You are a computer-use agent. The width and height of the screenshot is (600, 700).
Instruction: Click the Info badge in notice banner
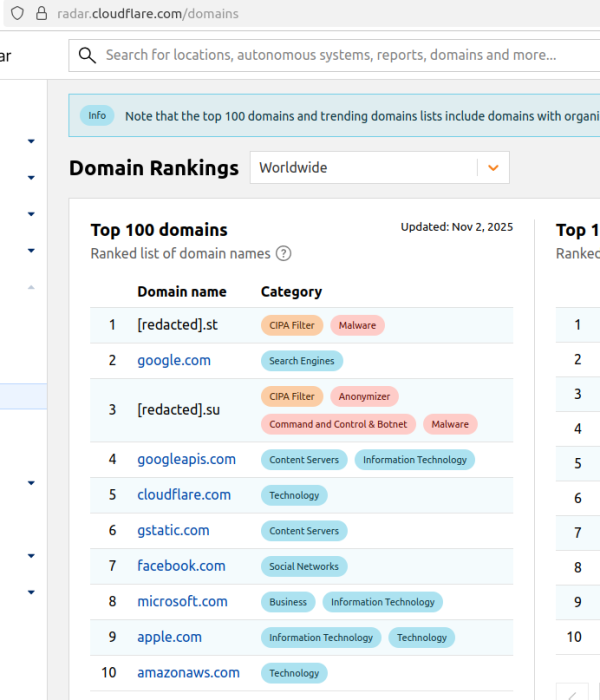pos(97,116)
